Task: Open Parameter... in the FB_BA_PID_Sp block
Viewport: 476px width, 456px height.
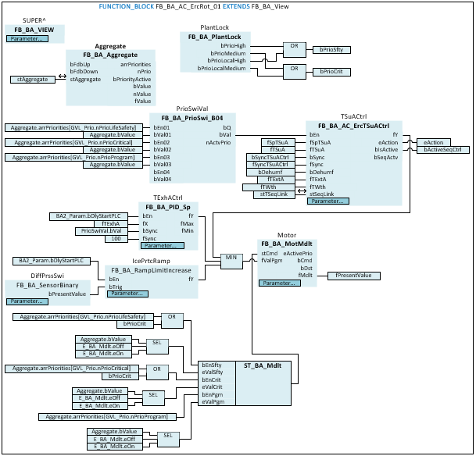Action: click(x=163, y=246)
